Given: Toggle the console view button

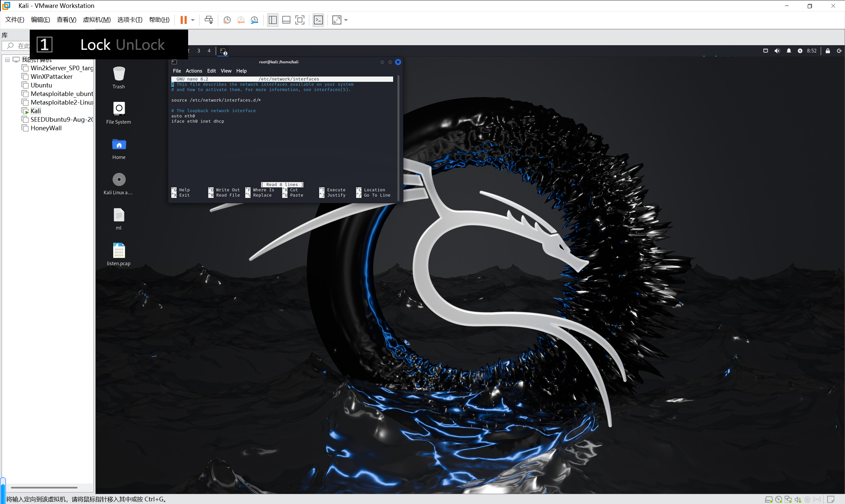Looking at the screenshot, I should [318, 20].
